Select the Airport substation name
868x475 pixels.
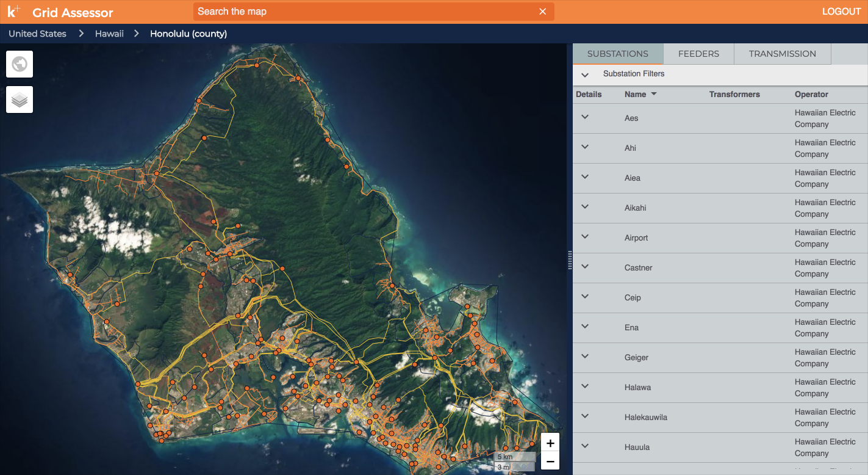(x=636, y=238)
